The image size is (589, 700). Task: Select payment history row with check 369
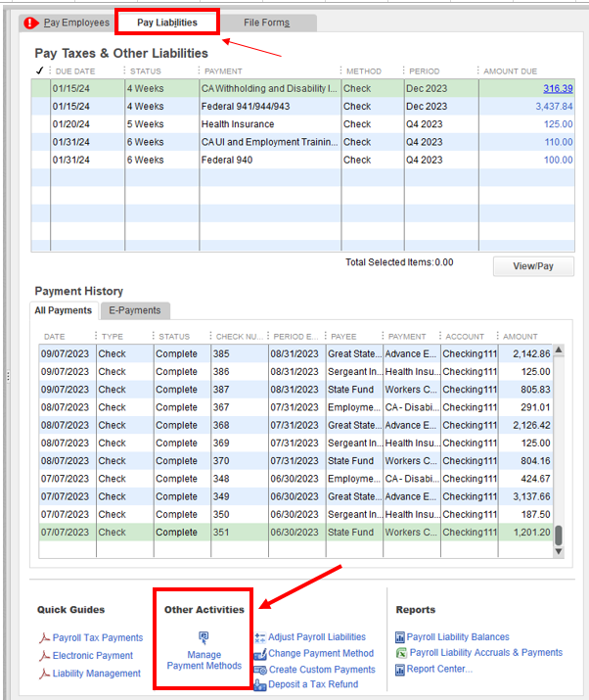pyautogui.click(x=295, y=443)
